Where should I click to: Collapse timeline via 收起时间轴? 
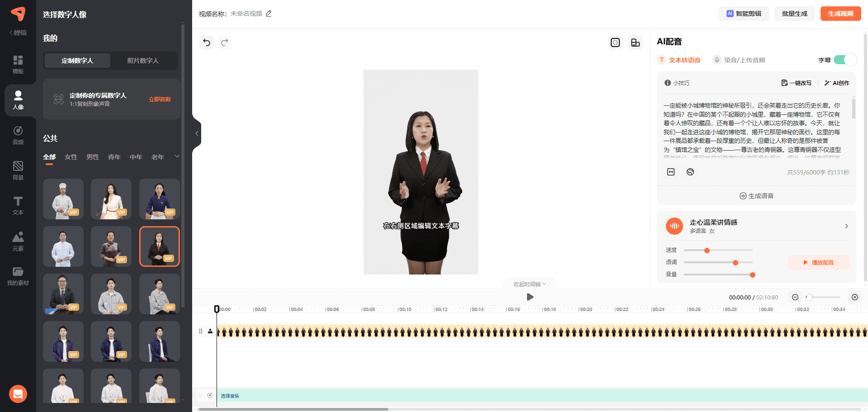[x=530, y=284]
